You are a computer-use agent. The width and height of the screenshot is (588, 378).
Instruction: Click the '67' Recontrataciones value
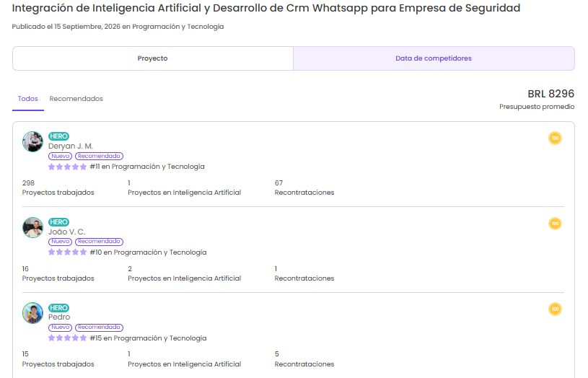pyautogui.click(x=278, y=183)
